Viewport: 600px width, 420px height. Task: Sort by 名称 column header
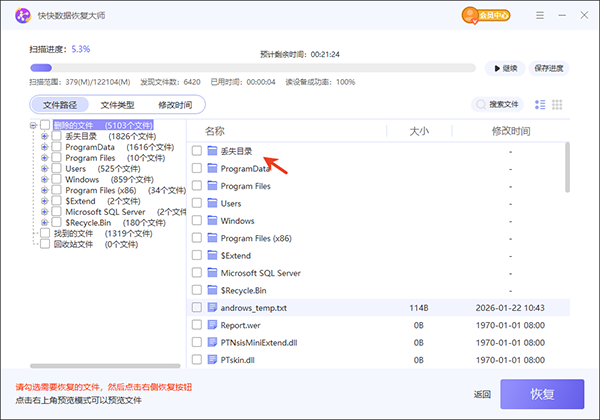pyautogui.click(x=215, y=131)
